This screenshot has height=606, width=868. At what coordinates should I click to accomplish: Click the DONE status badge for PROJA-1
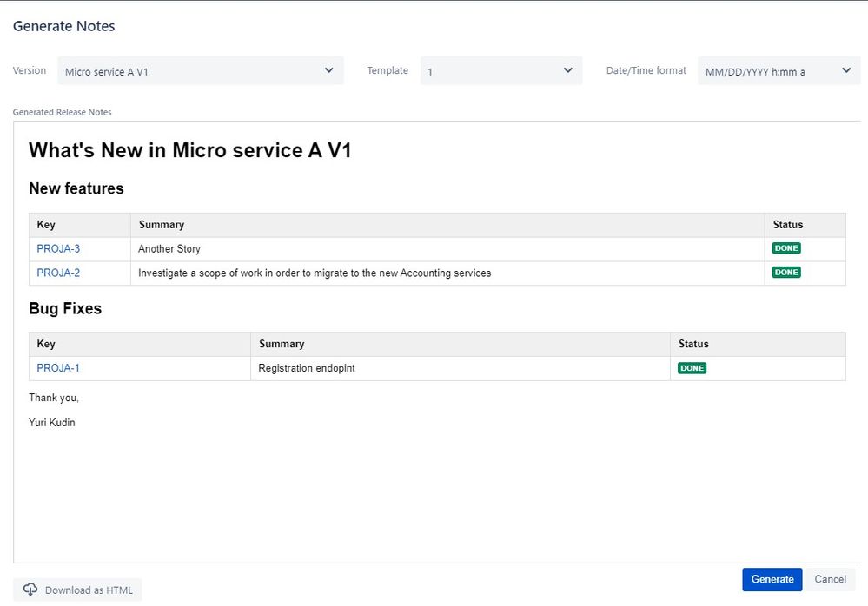pyautogui.click(x=692, y=368)
